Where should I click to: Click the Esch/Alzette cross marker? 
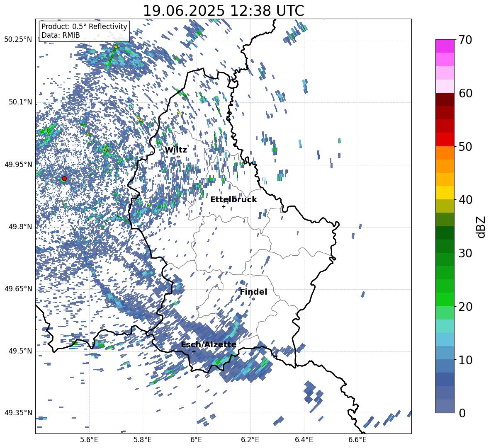click(x=194, y=351)
